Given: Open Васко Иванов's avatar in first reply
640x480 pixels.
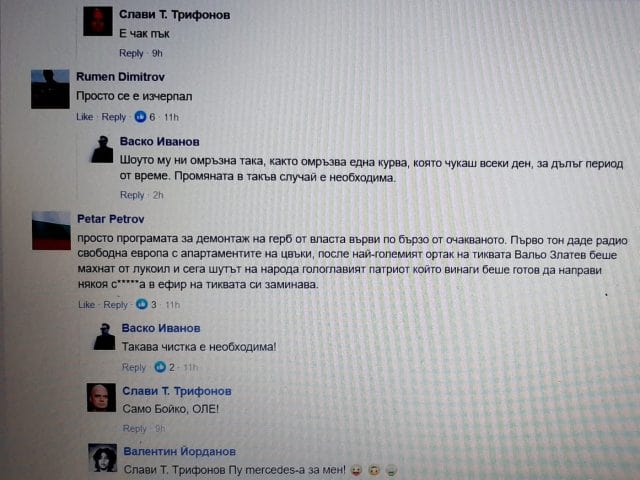Looking at the screenshot, I should point(102,149).
